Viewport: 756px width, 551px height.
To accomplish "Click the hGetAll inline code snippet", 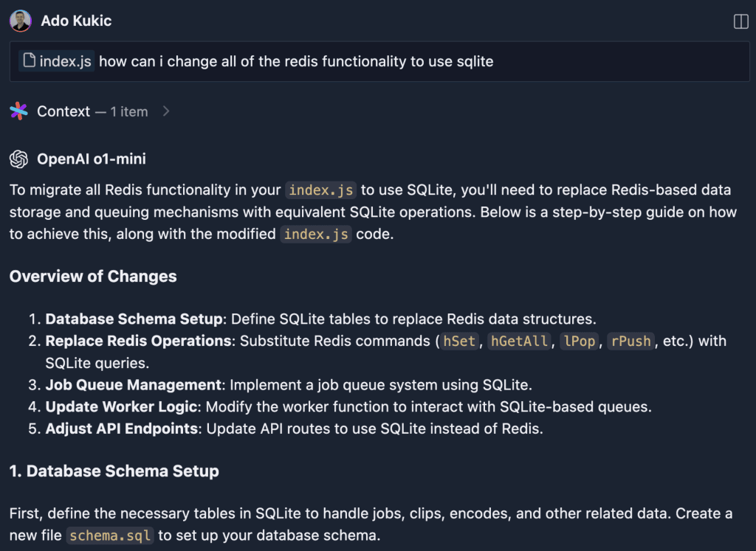I will pos(520,341).
